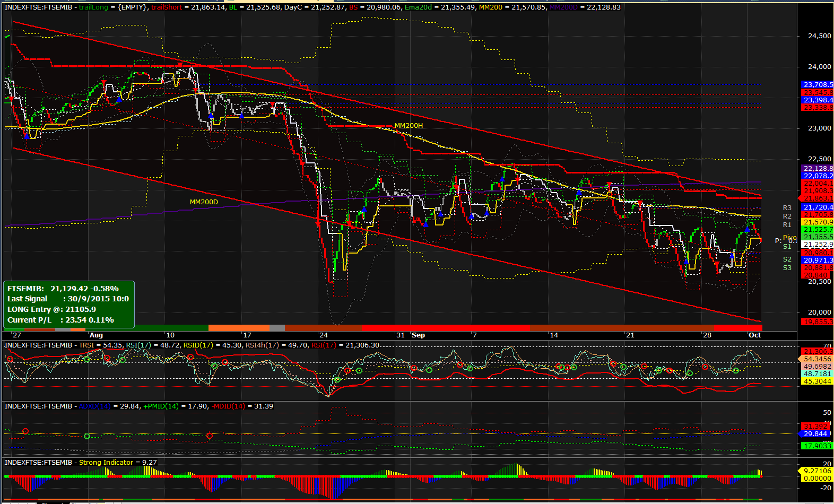Select the R3 resistance level label

787,208
